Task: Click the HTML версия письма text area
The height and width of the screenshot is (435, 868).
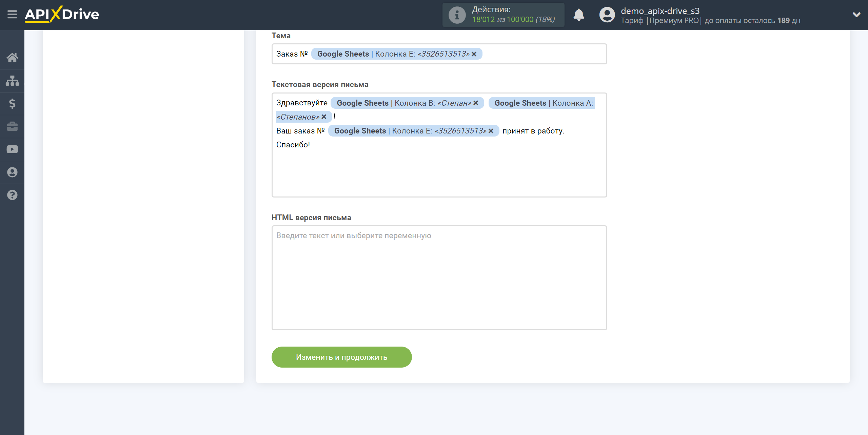Action: [x=439, y=278]
